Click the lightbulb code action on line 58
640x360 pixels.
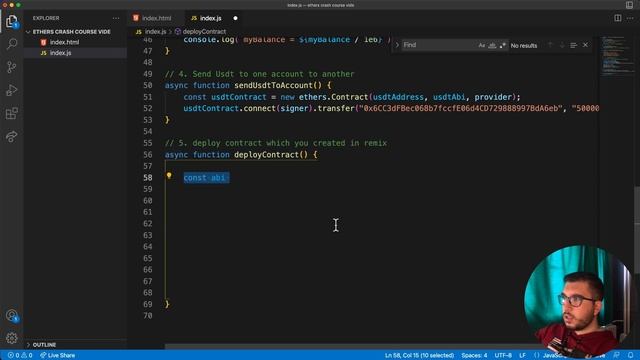tap(169, 176)
